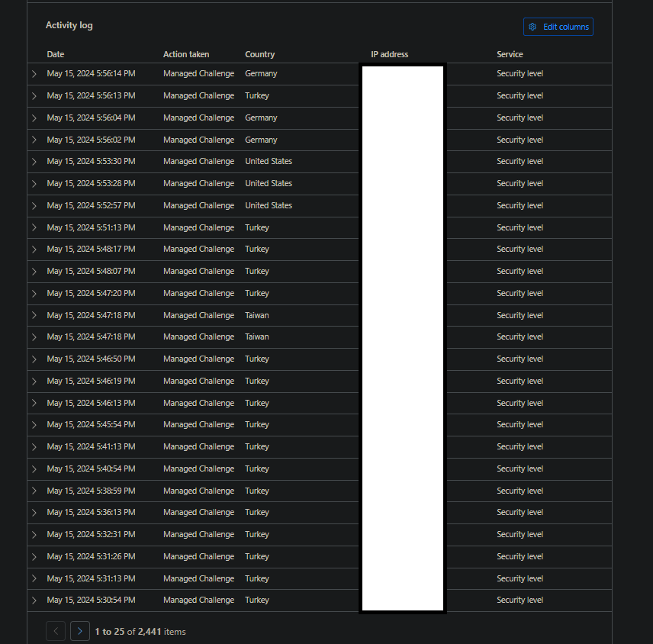
Task: Expand the 5:40:54 PM Turkey entry
Action: pos(34,469)
